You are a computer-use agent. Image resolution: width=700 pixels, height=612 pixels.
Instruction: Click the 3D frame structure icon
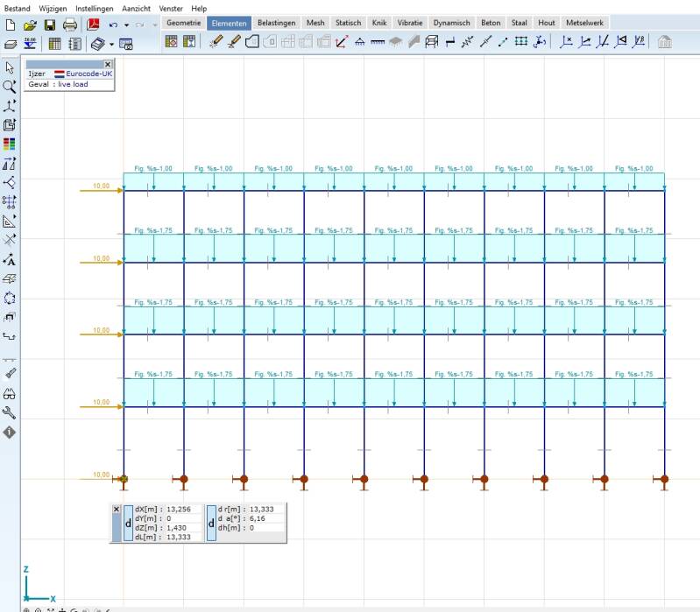[x=431, y=42]
